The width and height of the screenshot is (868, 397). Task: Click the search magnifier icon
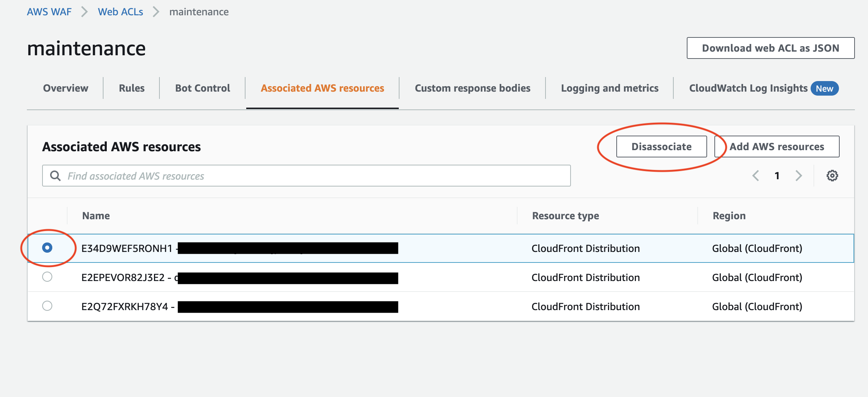55,176
